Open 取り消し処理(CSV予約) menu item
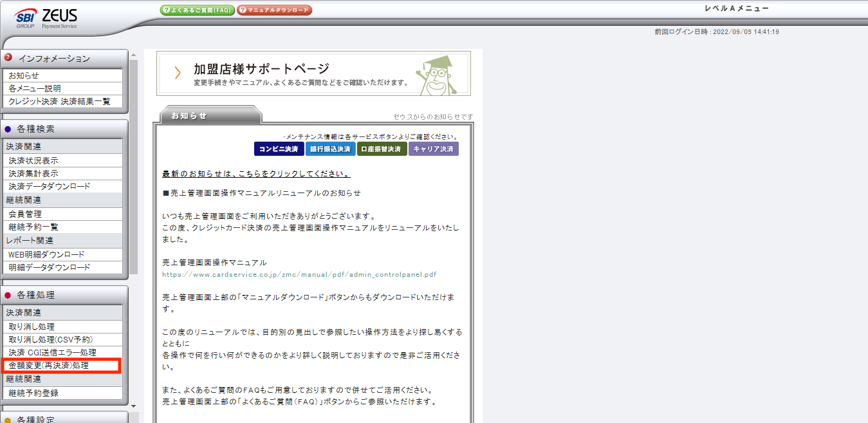The image size is (868, 423). click(62, 339)
